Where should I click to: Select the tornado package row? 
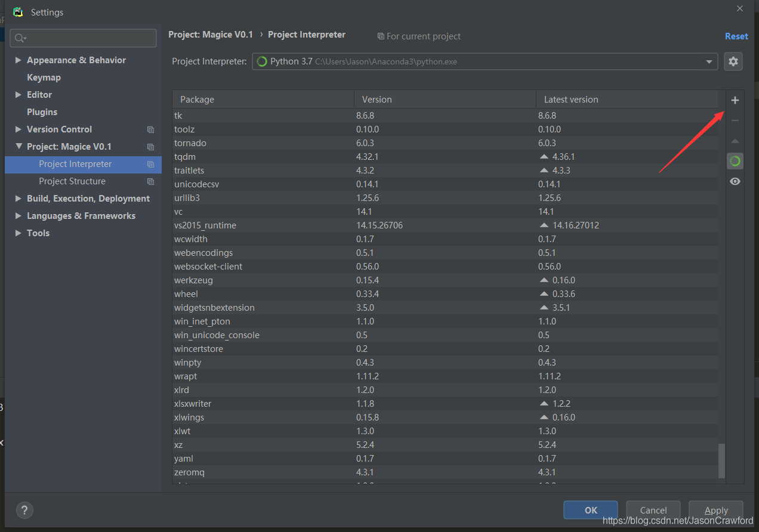coord(445,143)
